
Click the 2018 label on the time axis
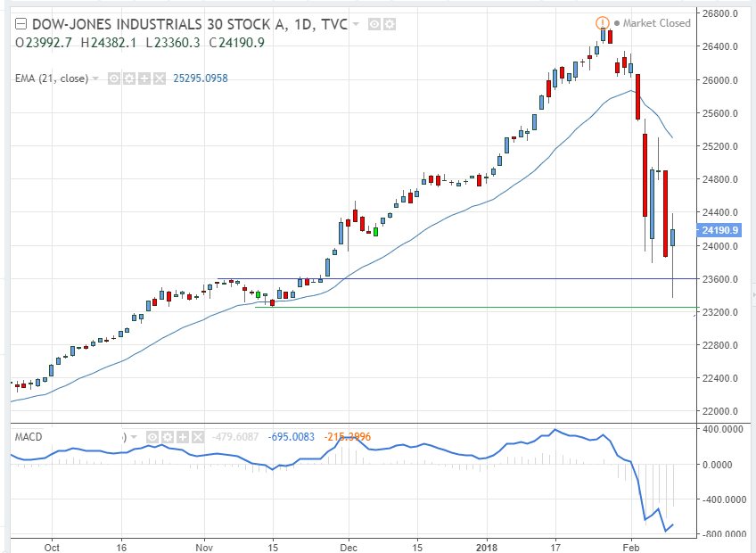pos(487,548)
